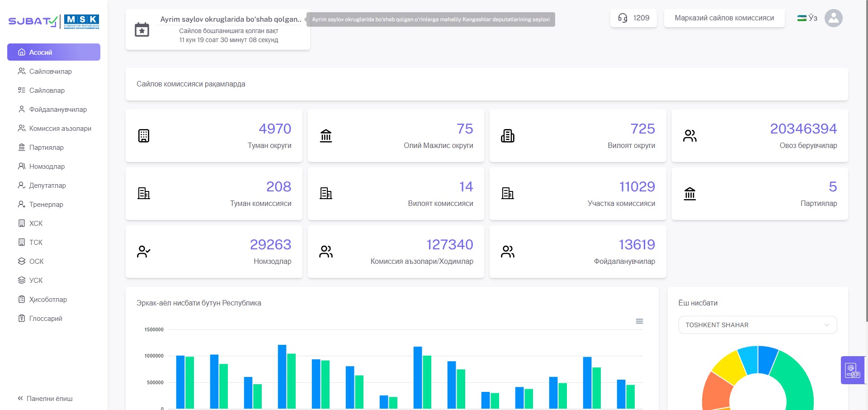Click the calendar star icon in election card
Viewport: 868px width, 410px height.
click(142, 30)
